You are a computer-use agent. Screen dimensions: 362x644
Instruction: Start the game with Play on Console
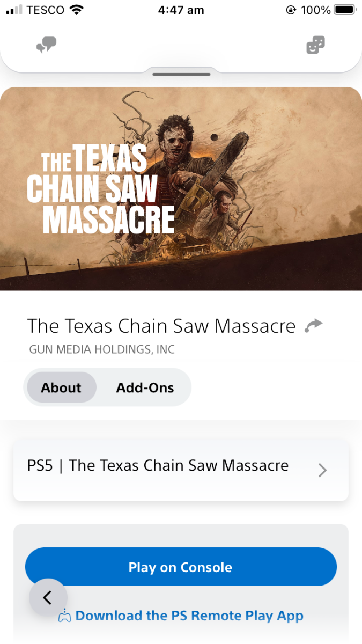tap(181, 567)
